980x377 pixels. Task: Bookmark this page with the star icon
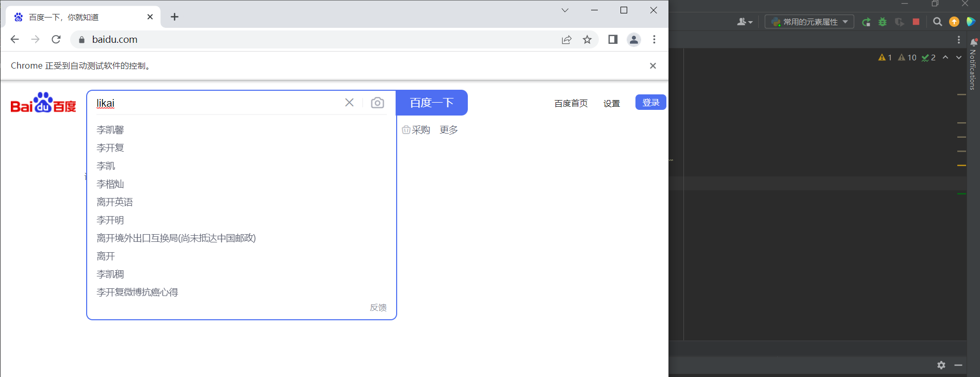pyautogui.click(x=587, y=40)
